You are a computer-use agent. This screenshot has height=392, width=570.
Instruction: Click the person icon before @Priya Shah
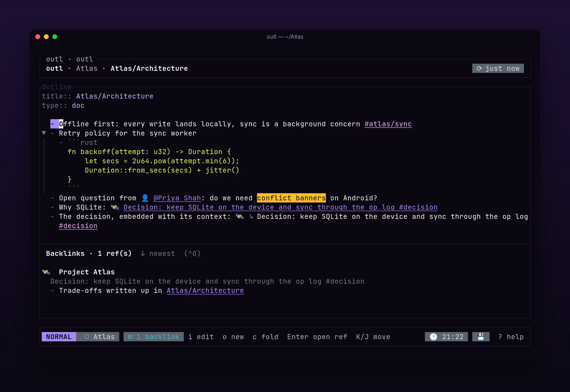pyautogui.click(x=145, y=198)
